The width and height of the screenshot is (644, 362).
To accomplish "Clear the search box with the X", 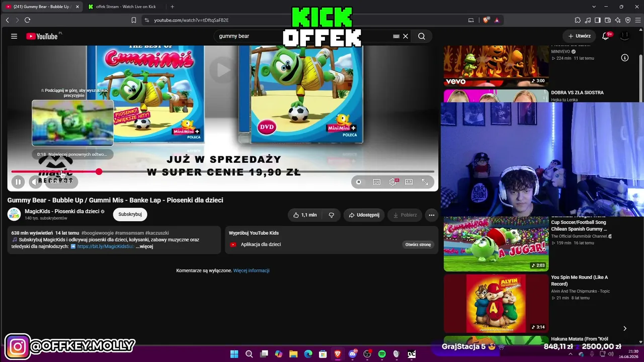I will click(x=406, y=36).
